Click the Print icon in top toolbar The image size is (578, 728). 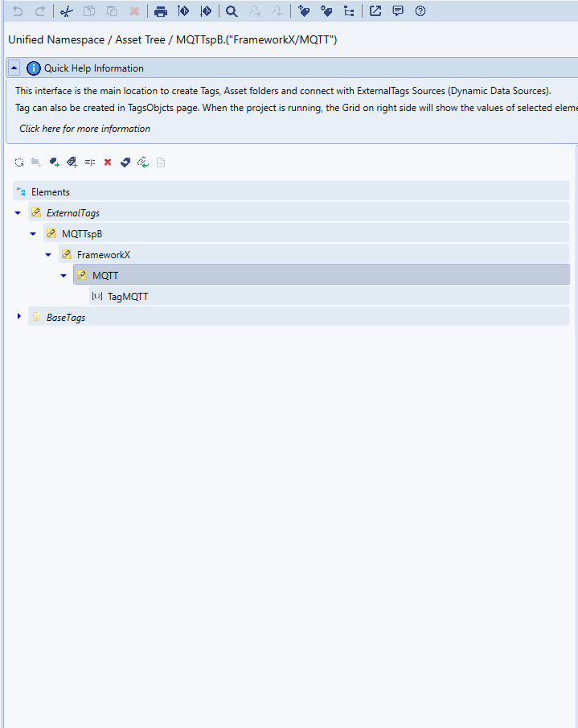pos(161,11)
